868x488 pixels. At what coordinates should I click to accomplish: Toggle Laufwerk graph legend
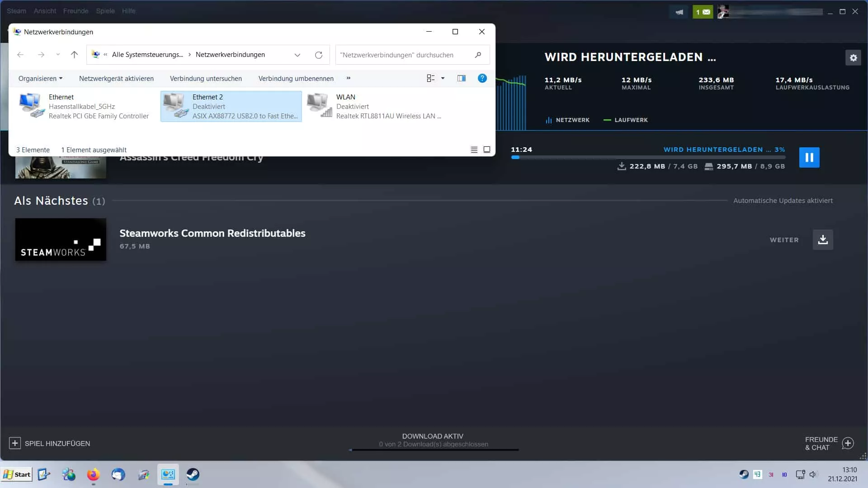pos(626,120)
